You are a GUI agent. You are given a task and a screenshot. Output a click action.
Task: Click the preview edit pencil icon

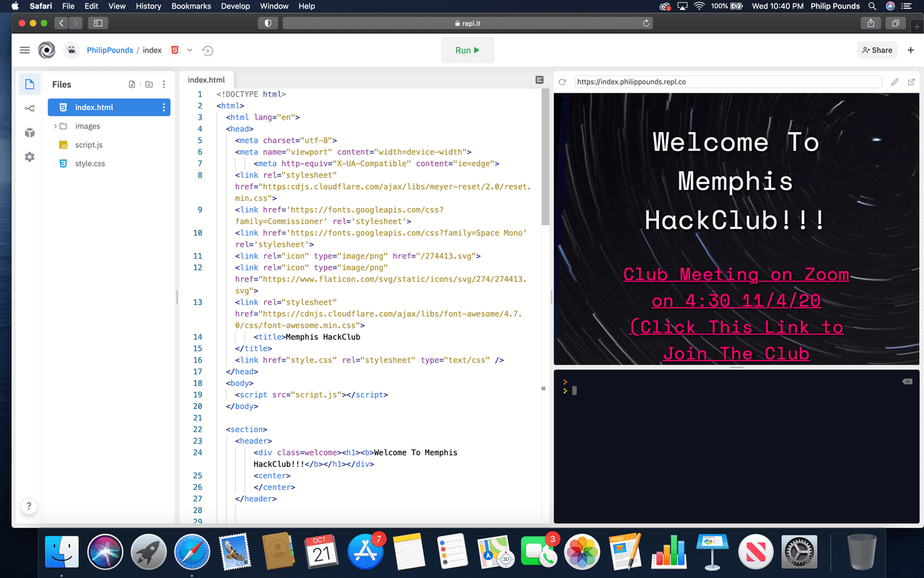coord(895,82)
